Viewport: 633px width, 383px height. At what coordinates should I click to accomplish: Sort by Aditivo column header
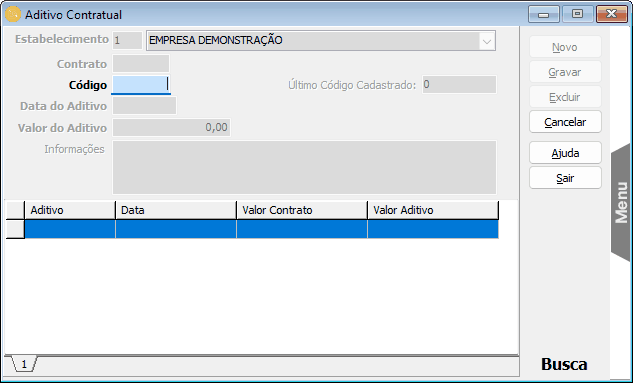coord(70,210)
